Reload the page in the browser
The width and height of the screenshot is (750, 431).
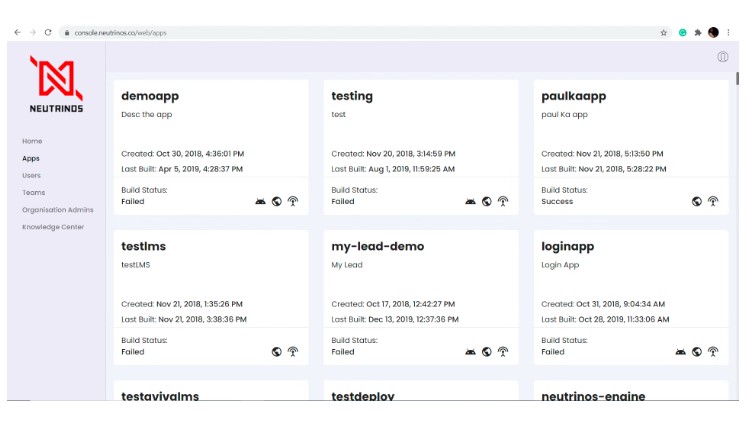point(48,32)
